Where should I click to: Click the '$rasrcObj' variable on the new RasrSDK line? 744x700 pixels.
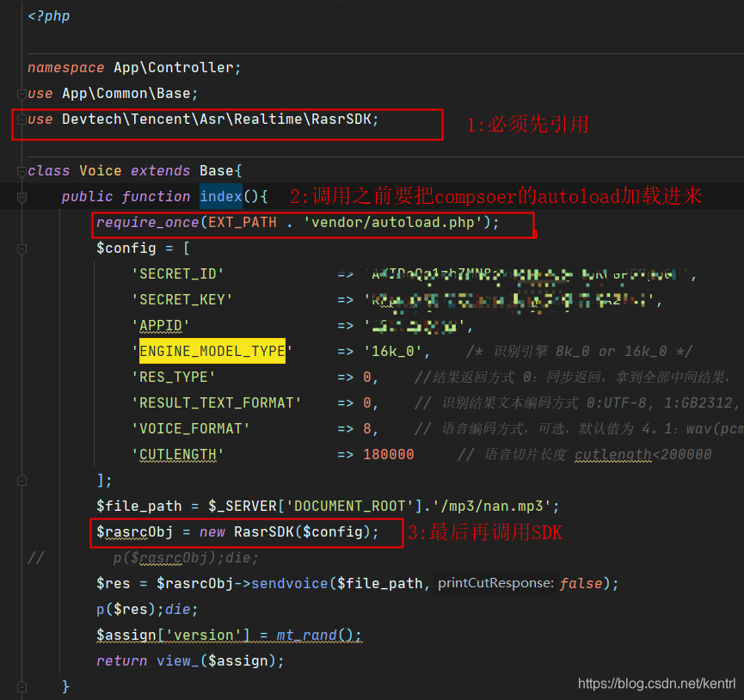(135, 531)
